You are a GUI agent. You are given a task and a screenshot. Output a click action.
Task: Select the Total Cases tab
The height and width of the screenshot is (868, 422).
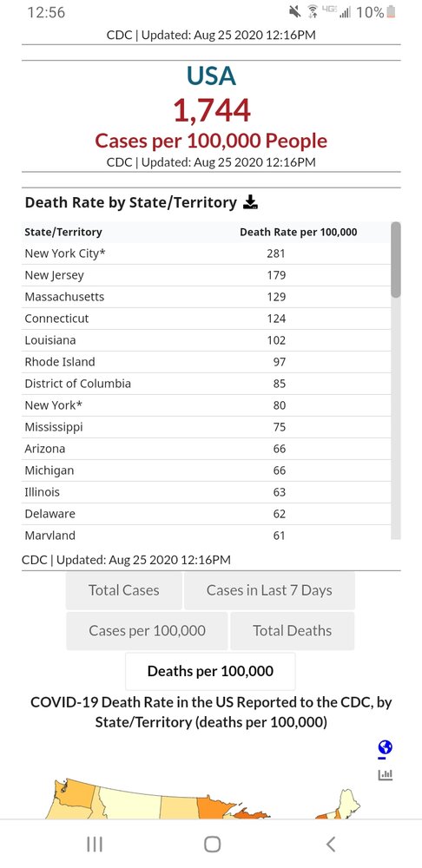(124, 590)
